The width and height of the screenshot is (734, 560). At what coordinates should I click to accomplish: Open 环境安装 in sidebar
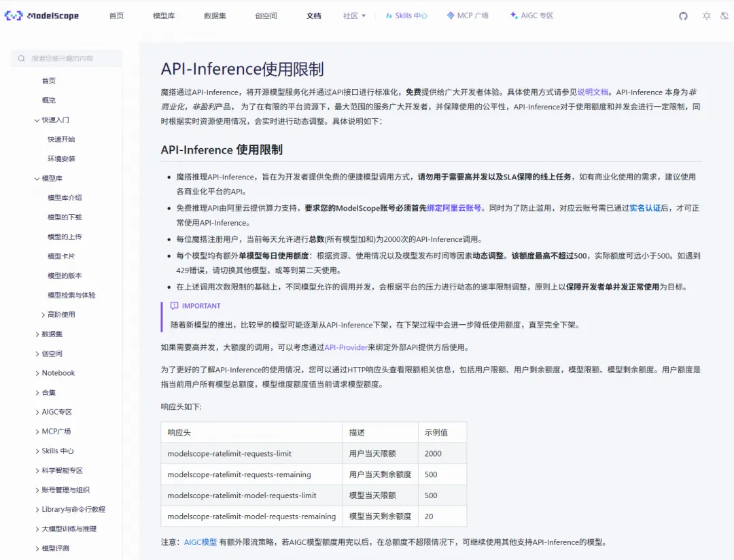[61, 159]
